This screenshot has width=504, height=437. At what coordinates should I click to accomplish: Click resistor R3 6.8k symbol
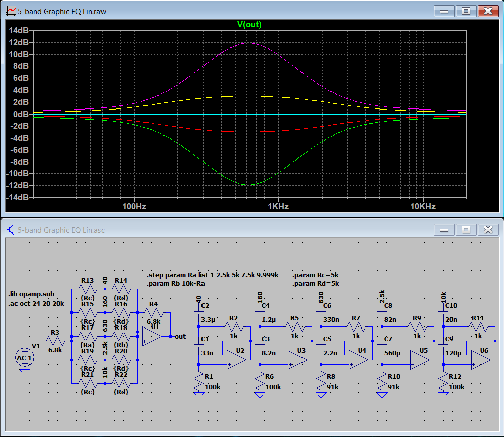coord(55,341)
